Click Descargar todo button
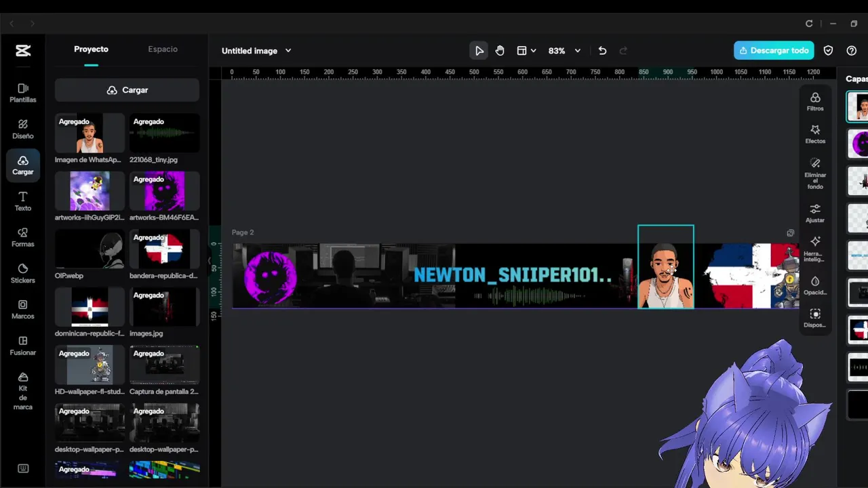 coord(774,51)
